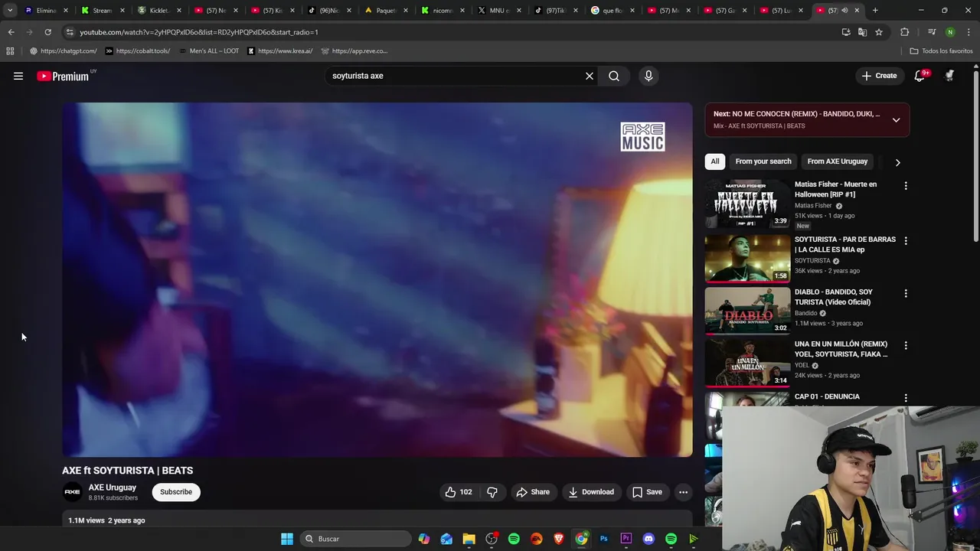Open Save to playlist options
Viewport: 980px width, 551px height.
click(647, 492)
